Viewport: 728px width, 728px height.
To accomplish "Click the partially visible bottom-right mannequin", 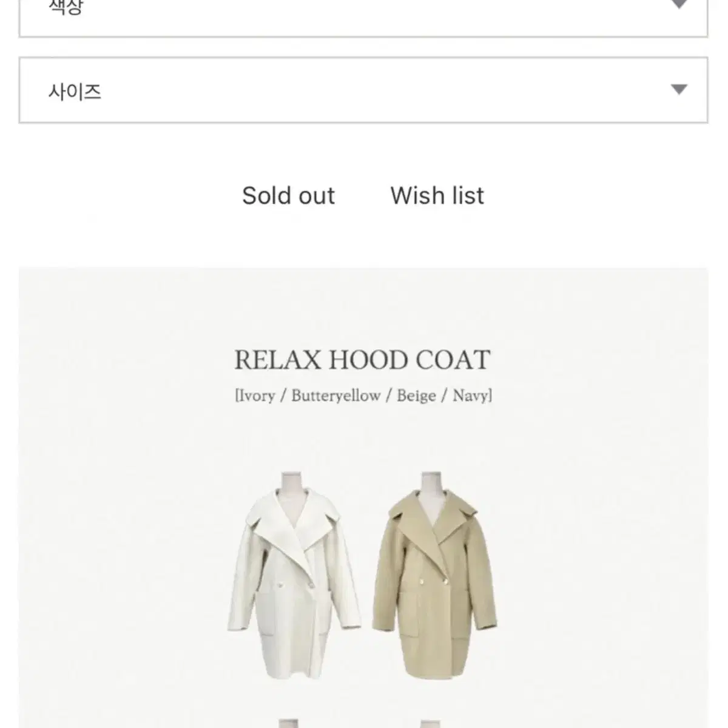I will [430, 724].
